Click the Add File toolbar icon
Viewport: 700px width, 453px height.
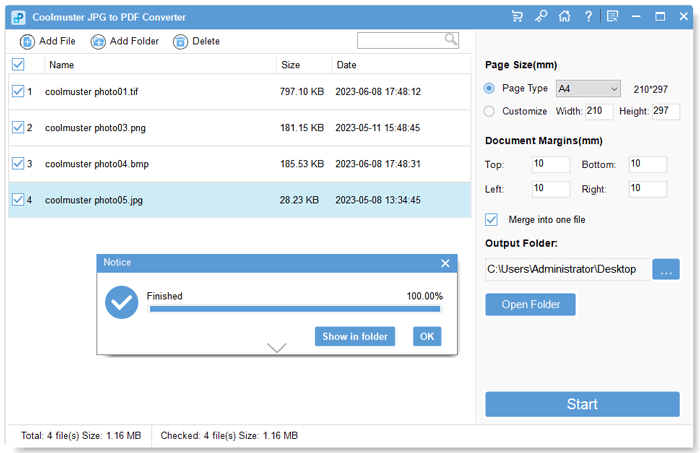[27, 41]
